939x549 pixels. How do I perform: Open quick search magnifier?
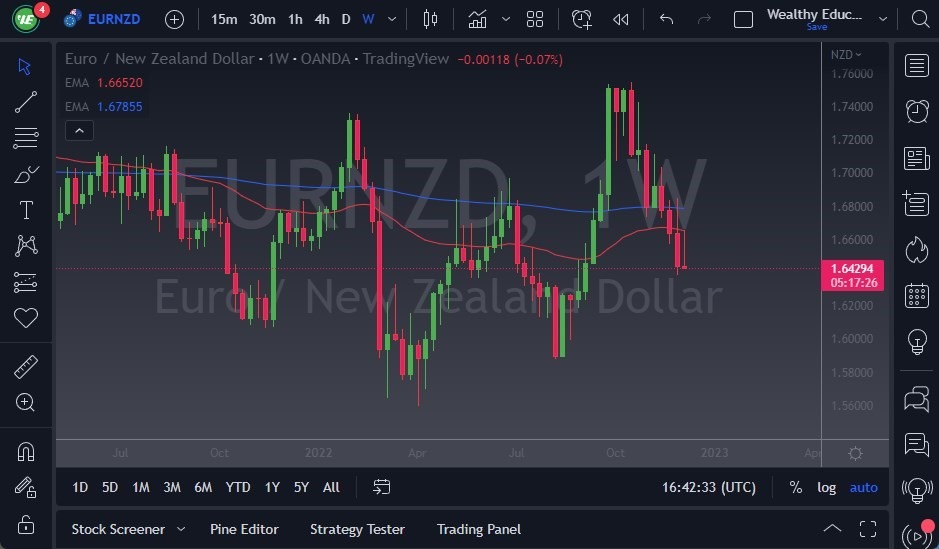[920, 19]
